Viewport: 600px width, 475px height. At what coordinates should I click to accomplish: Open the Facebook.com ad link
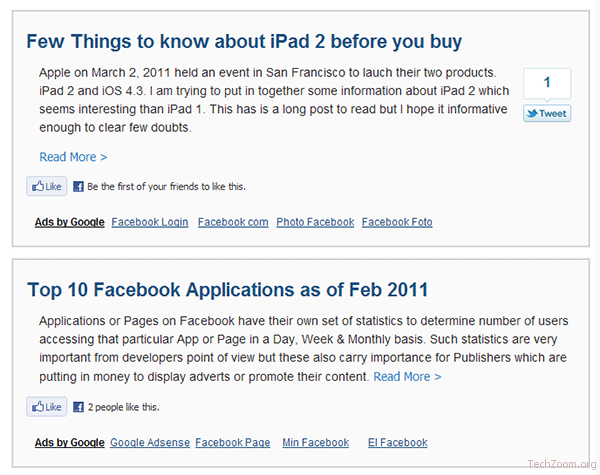click(x=233, y=222)
